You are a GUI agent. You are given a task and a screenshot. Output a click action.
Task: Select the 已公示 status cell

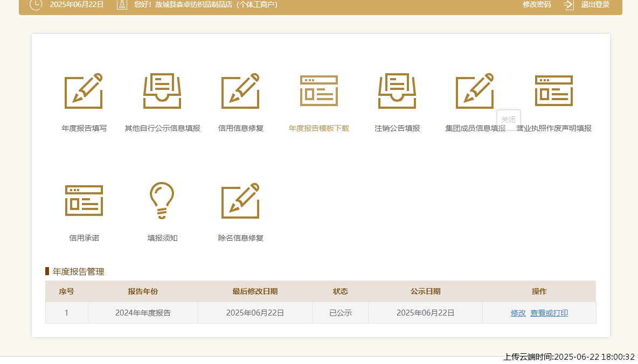point(340,313)
